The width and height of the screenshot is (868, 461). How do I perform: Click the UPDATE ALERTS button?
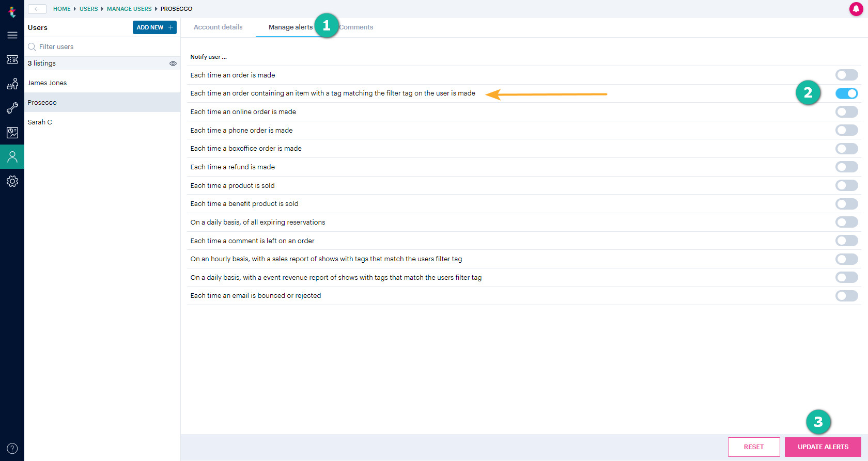pyautogui.click(x=823, y=447)
